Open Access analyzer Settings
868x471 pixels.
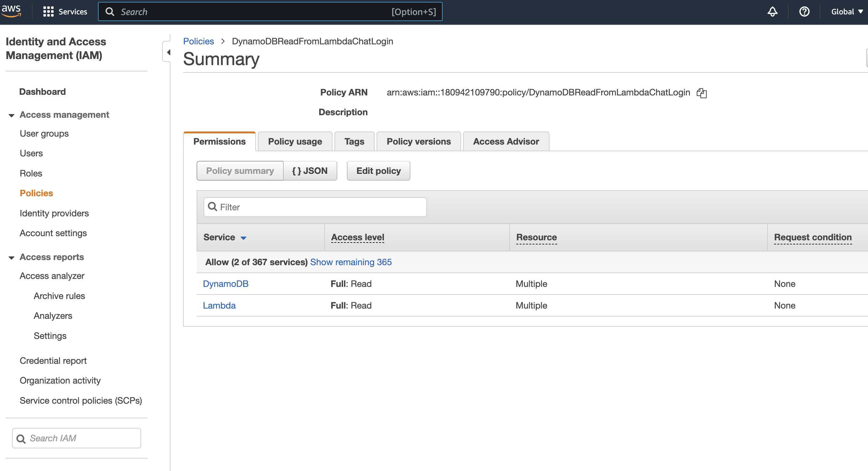tap(50, 336)
